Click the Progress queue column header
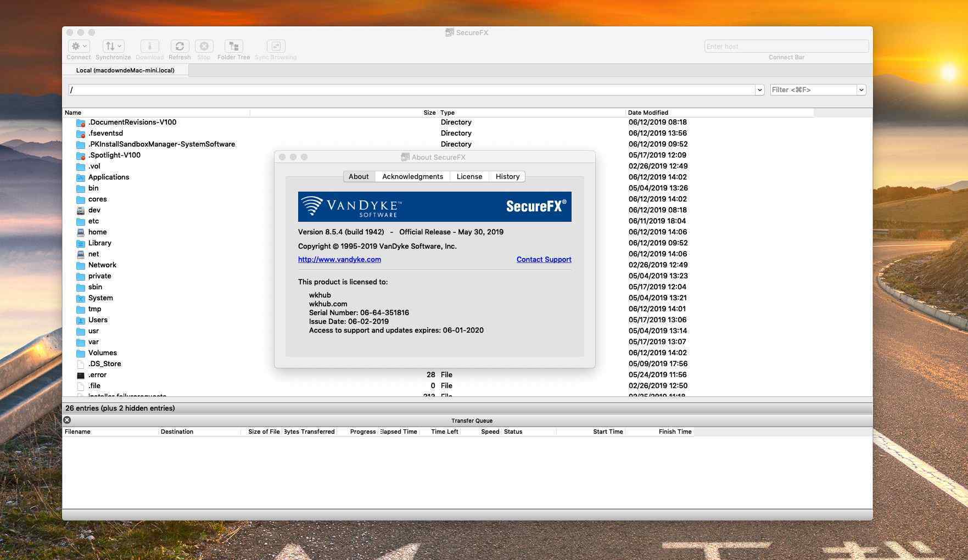The width and height of the screenshot is (968, 560). point(357,432)
